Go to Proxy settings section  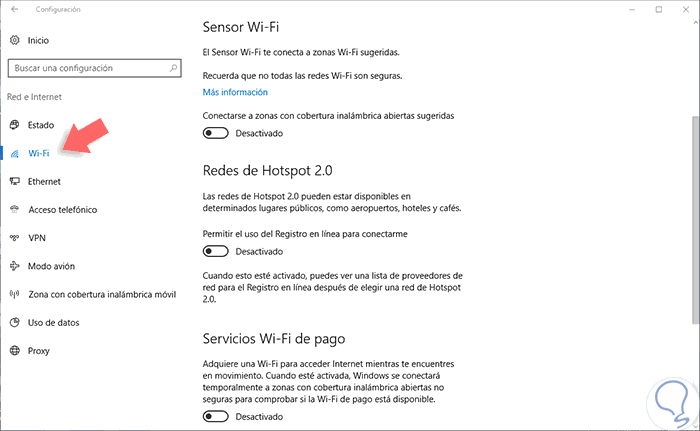pyautogui.click(x=40, y=351)
